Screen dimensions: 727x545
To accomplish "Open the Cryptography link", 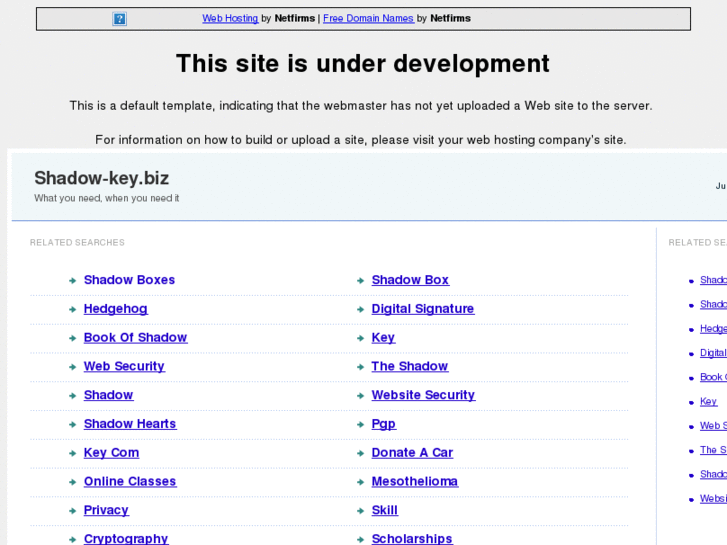I will click(126, 539).
